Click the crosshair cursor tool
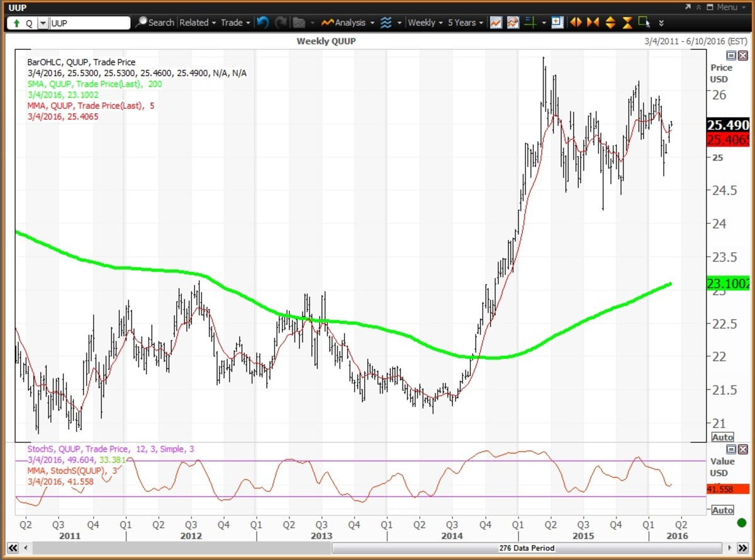Image resolution: width=755 pixels, height=560 pixels. 530,23
